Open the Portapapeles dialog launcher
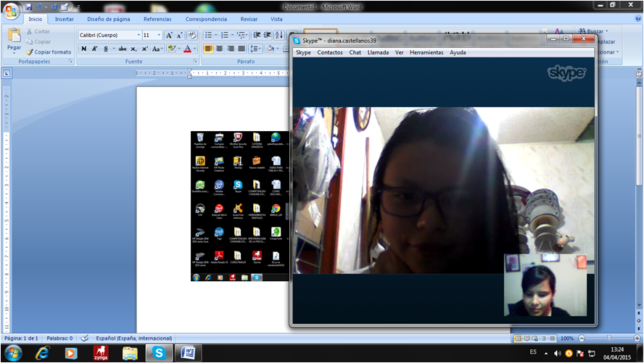 [70, 61]
